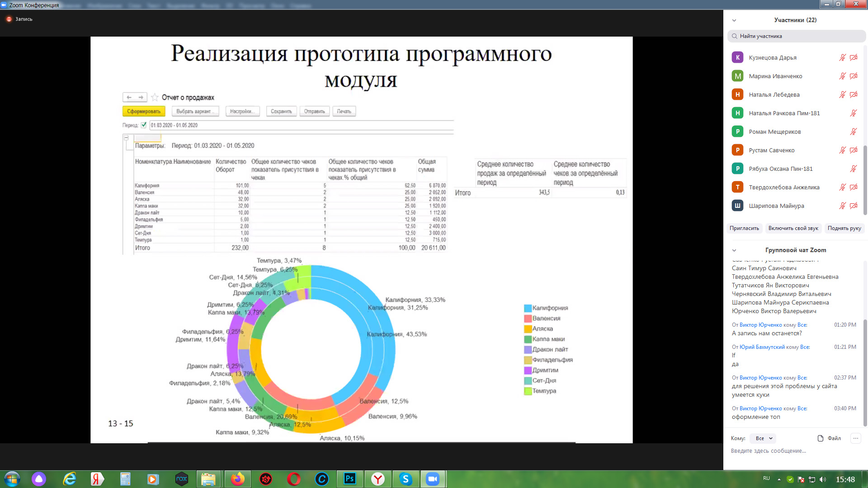Click the Включить свой звук button

[793, 228]
